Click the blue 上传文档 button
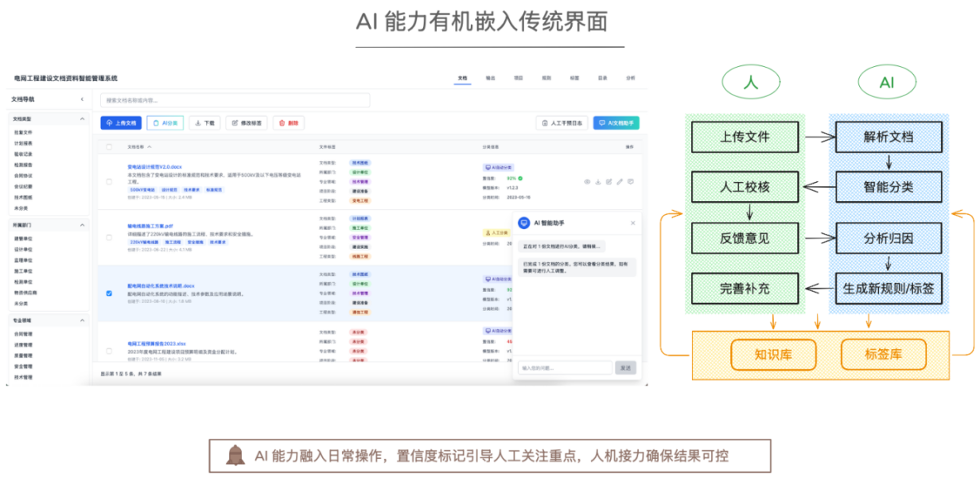 121,123
